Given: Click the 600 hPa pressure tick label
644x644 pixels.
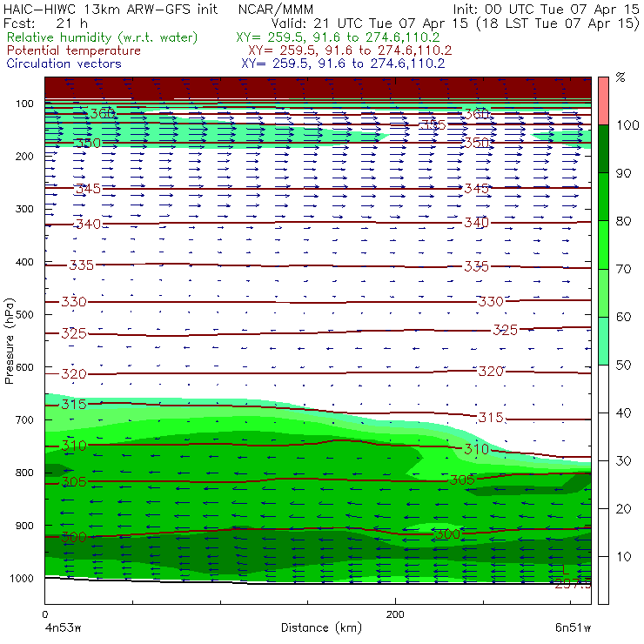Looking at the screenshot, I should (24, 367).
